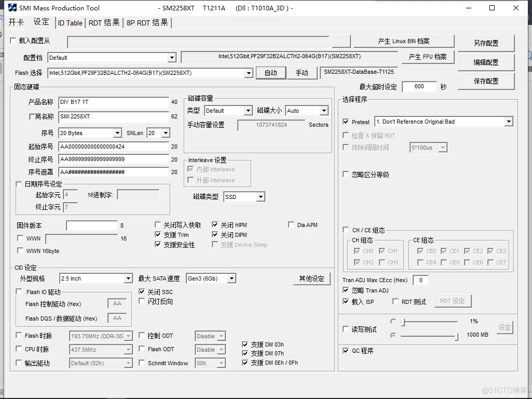Viewport: 532px width, 399px height.
Task: Open the 8P RDT 结果 tab
Action: 147,23
